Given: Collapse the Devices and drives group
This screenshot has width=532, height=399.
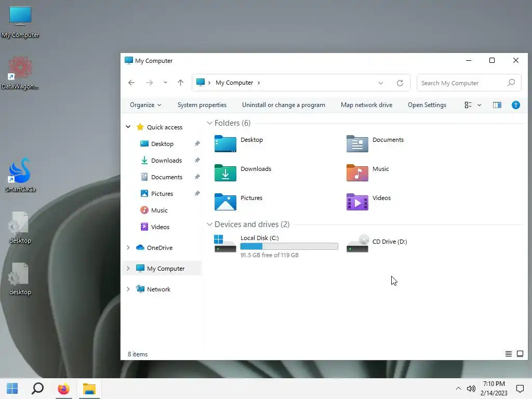Looking at the screenshot, I should pos(209,224).
